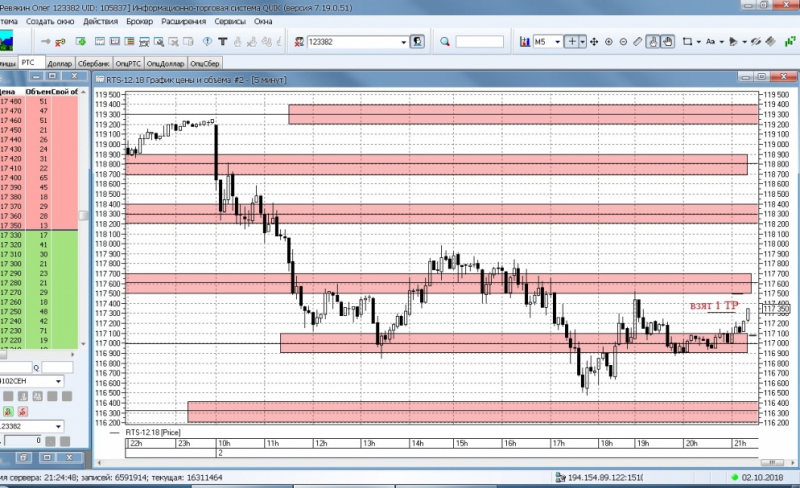Click the landscape picture icon at toolbar start
Viewport: 800px width, 488px height.
click(6, 41)
